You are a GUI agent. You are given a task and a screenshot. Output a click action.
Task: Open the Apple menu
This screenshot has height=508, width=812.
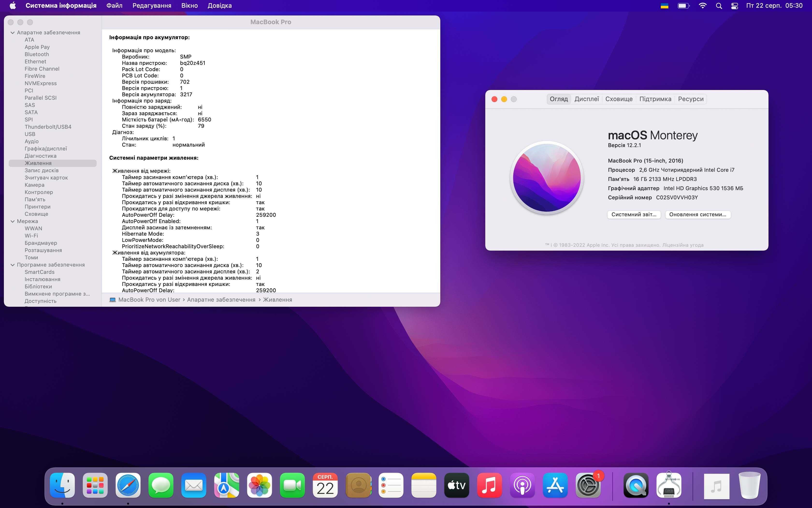[x=13, y=5]
